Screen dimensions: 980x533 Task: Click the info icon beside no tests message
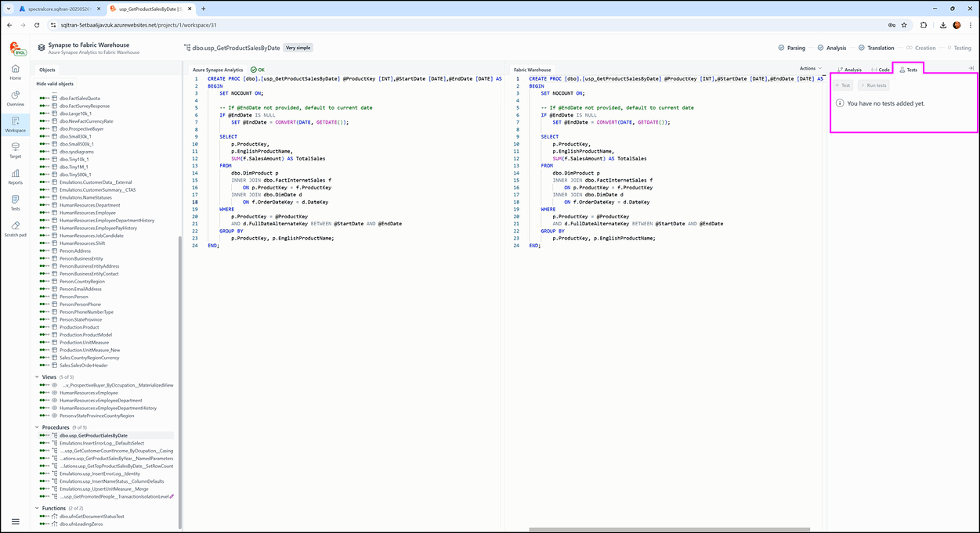pos(841,103)
